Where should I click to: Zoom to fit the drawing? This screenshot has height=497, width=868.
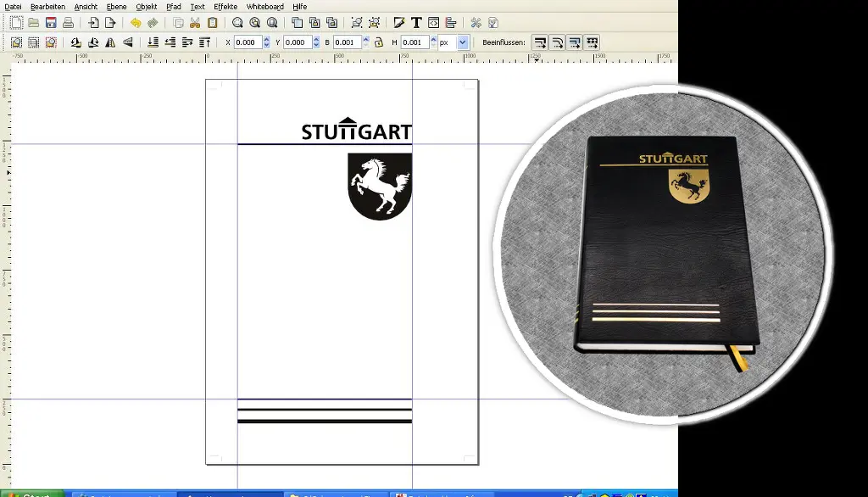coord(254,23)
